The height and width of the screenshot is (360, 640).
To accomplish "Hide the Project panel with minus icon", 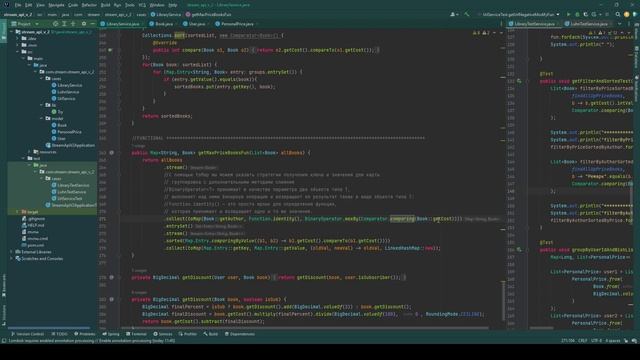I will click(92, 24).
